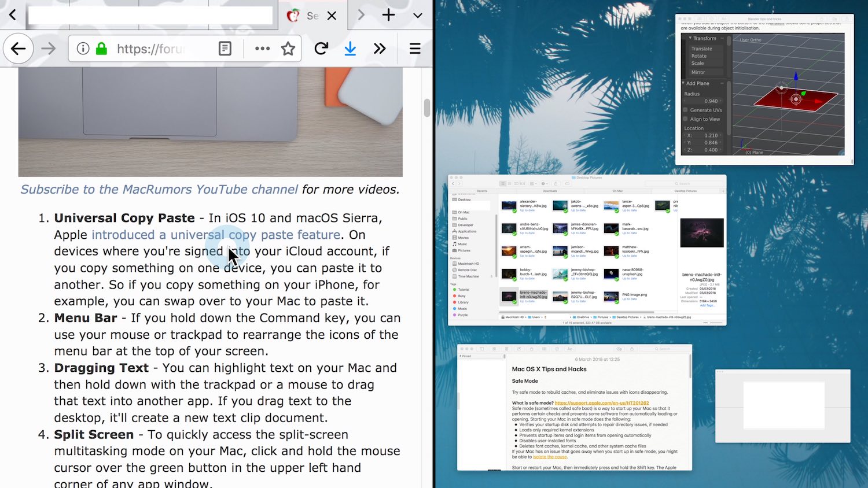Click the green padlock in the address bar

tap(102, 49)
